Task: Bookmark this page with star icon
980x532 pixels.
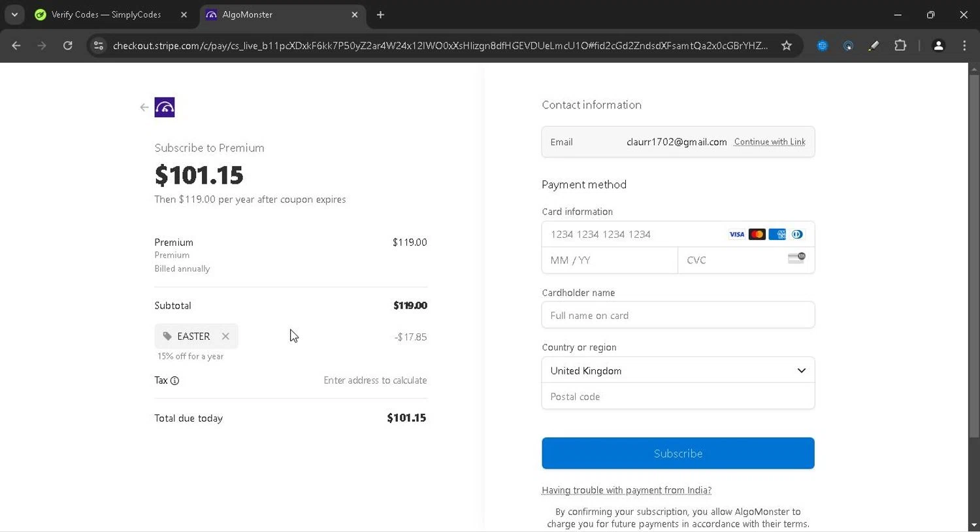Action: coord(787,46)
